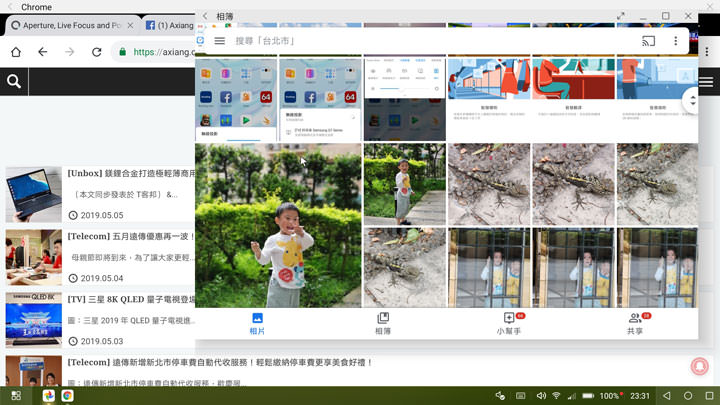Image resolution: width=720 pixels, height=405 pixels.
Task: Open the three-dot overflow menu in Photos
Action: [x=676, y=41]
